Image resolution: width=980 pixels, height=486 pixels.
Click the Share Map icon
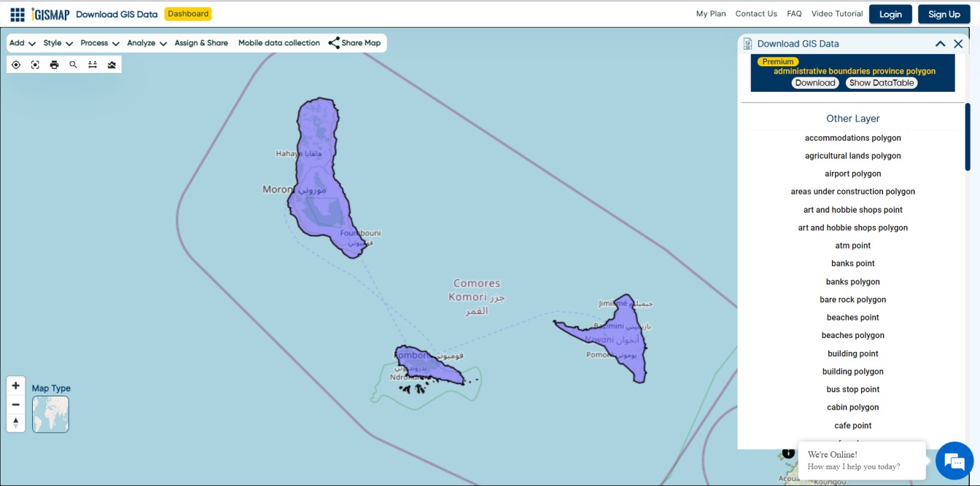pos(335,42)
